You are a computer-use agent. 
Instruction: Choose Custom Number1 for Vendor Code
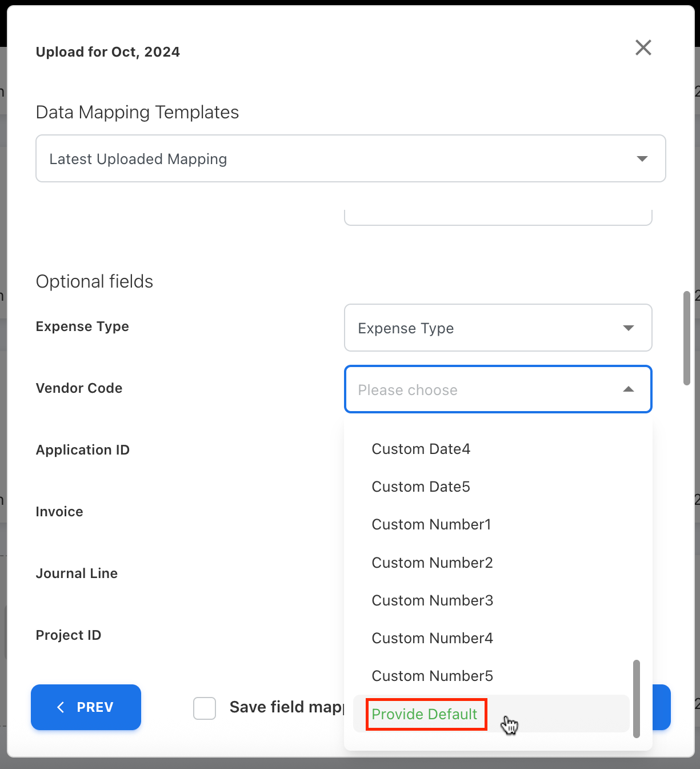coord(431,524)
